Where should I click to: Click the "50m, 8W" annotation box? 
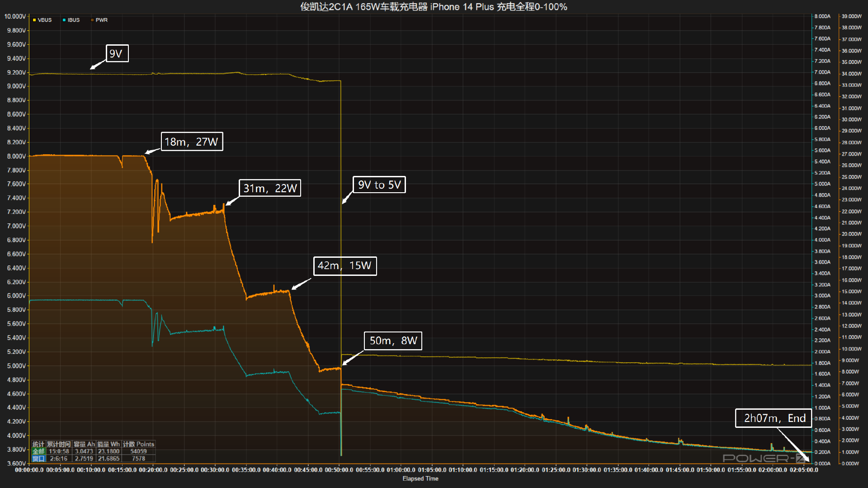coord(393,341)
